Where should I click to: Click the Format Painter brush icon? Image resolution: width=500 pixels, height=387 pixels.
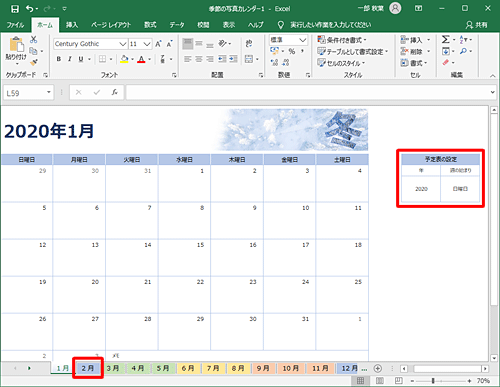33,62
